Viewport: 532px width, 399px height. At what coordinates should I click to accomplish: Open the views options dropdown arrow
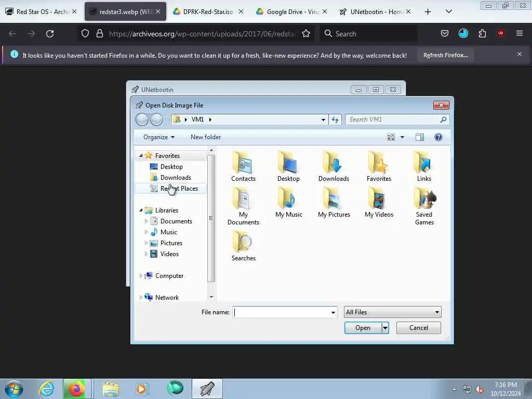402,137
